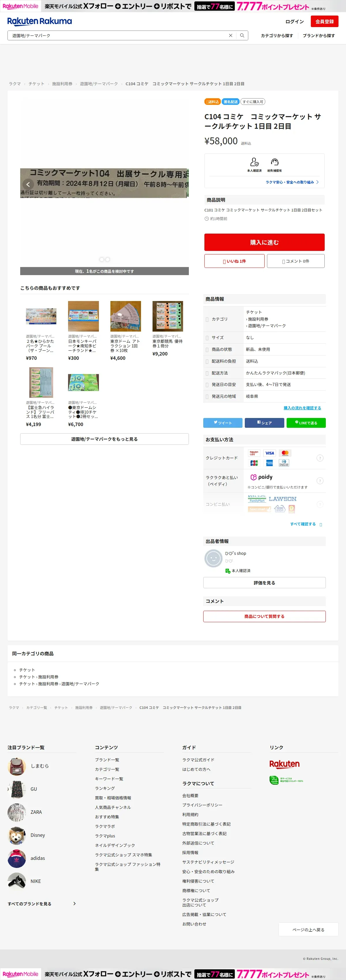Click コメント 0件 button
This screenshot has width=346, height=980.
coord(295,261)
